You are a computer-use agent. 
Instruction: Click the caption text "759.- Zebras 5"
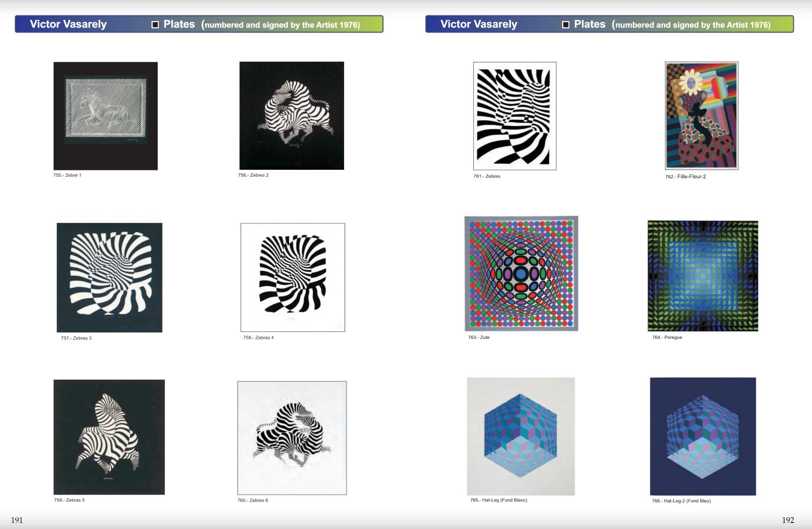pyautogui.click(x=69, y=501)
